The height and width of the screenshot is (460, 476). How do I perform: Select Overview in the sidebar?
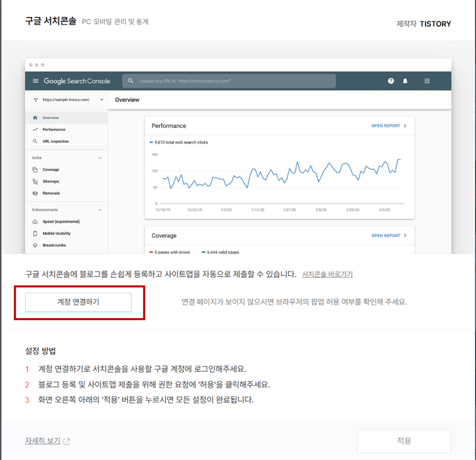point(67,118)
